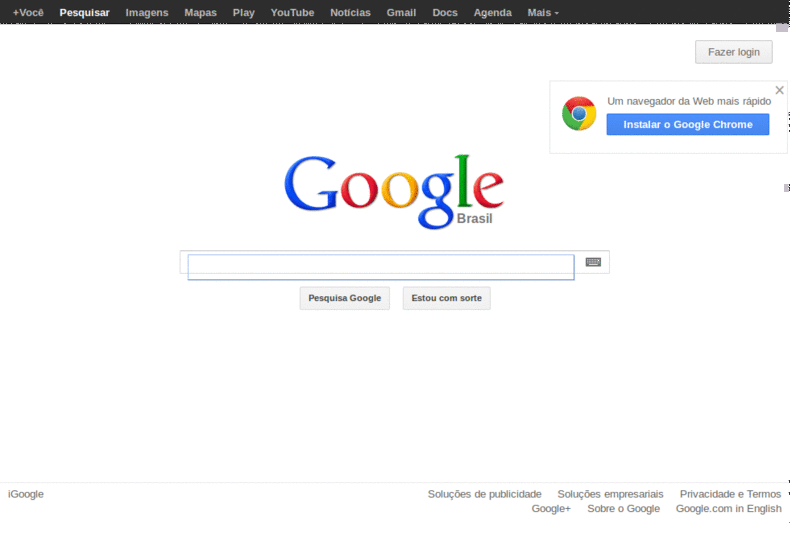Focus the Google search text field
Image resolution: width=800 pixels, height=533 pixels.
[381, 266]
